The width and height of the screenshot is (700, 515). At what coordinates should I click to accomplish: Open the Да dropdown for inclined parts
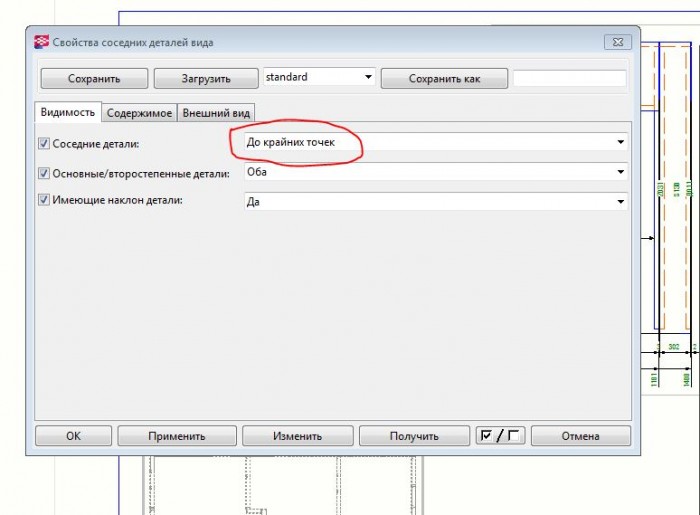click(436, 202)
